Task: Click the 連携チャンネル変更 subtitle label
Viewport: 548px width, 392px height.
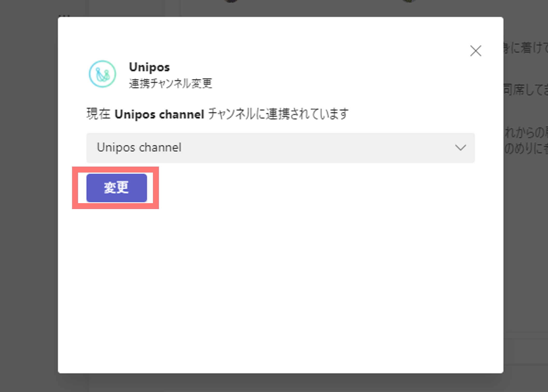Action: [171, 84]
